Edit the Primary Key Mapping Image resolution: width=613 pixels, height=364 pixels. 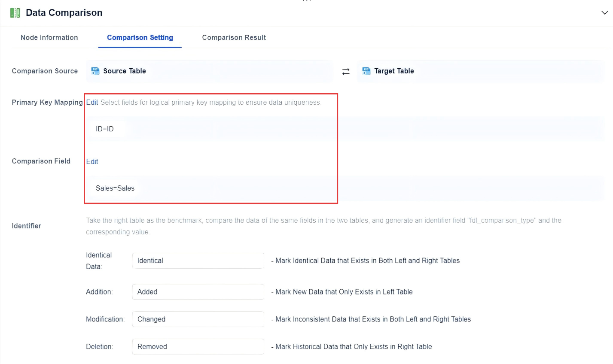coord(92,102)
